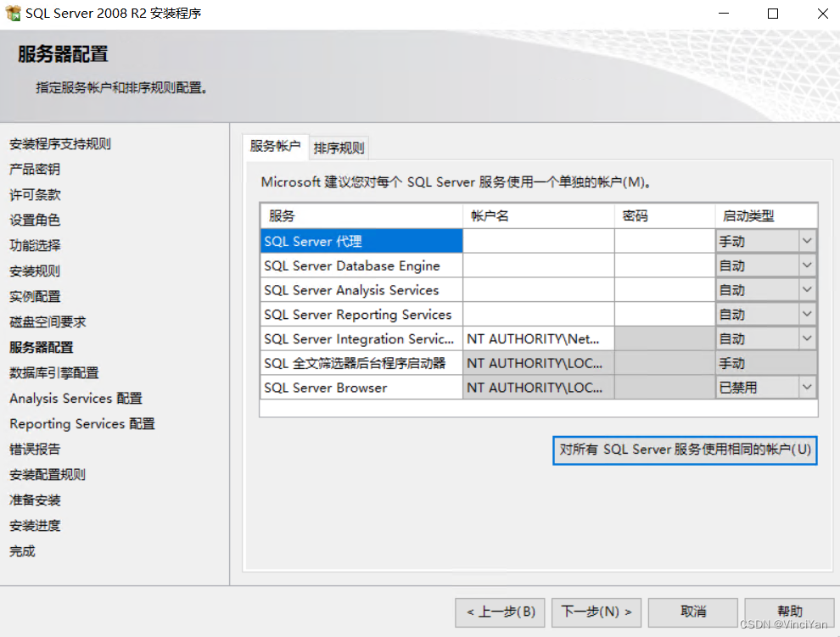
Task: Click the 上一步 button
Action: coord(500,612)
